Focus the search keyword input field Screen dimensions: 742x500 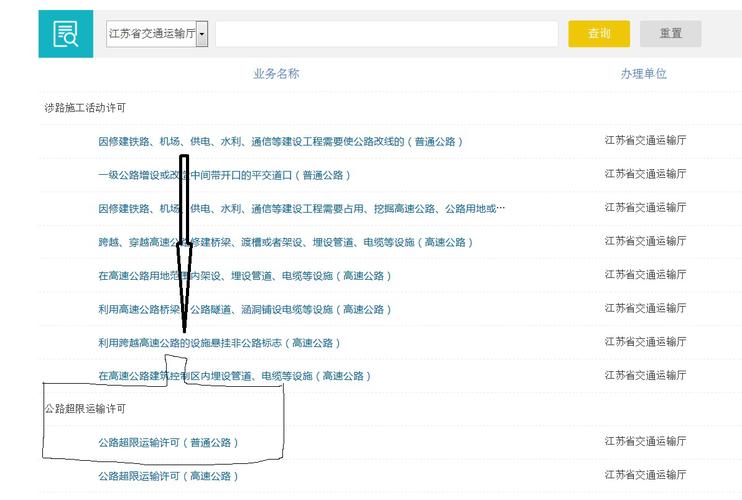click(387, 34)
